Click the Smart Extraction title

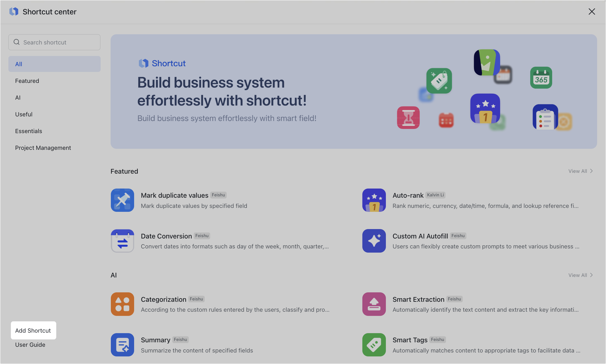pos(418,299)
